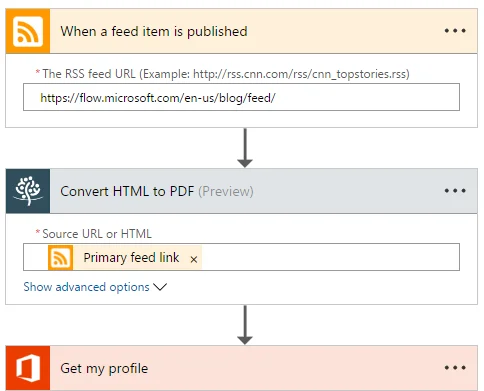Screen dimensions: 484x391
Task: Click the empty area of the Source URL field
Action: tap(330, 257)
